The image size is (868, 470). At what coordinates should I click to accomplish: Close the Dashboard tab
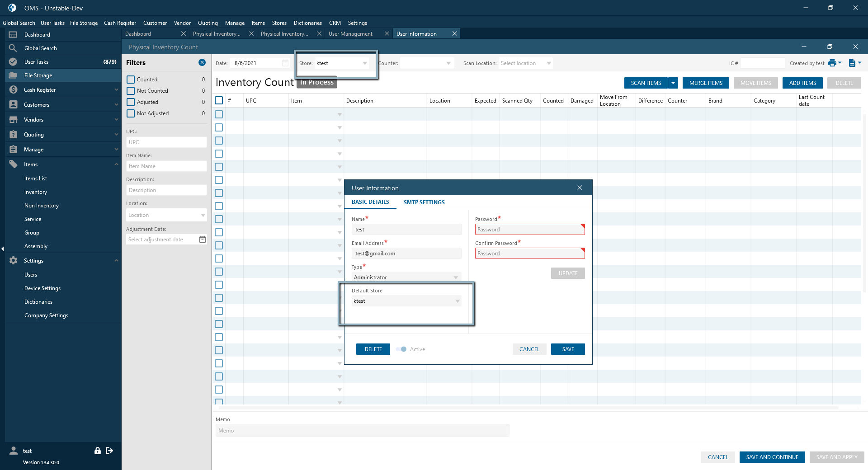[184, 34]
